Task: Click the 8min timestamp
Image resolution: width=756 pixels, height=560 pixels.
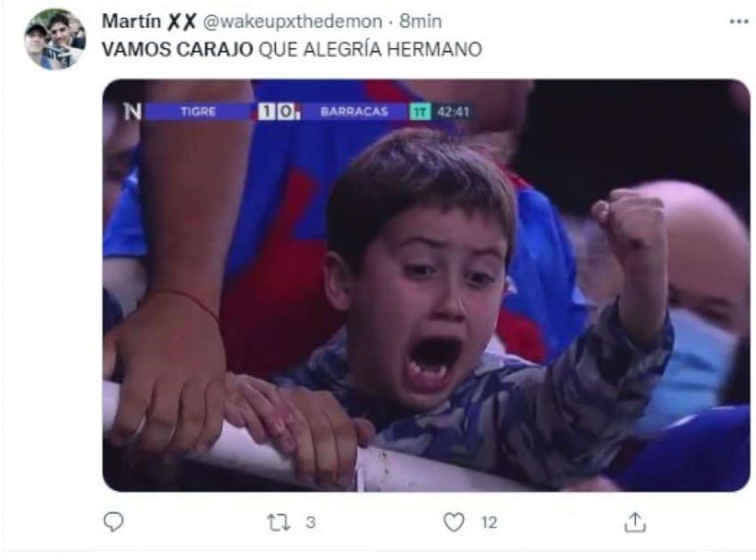Action: pyautogui.click(x=421, y=22)
